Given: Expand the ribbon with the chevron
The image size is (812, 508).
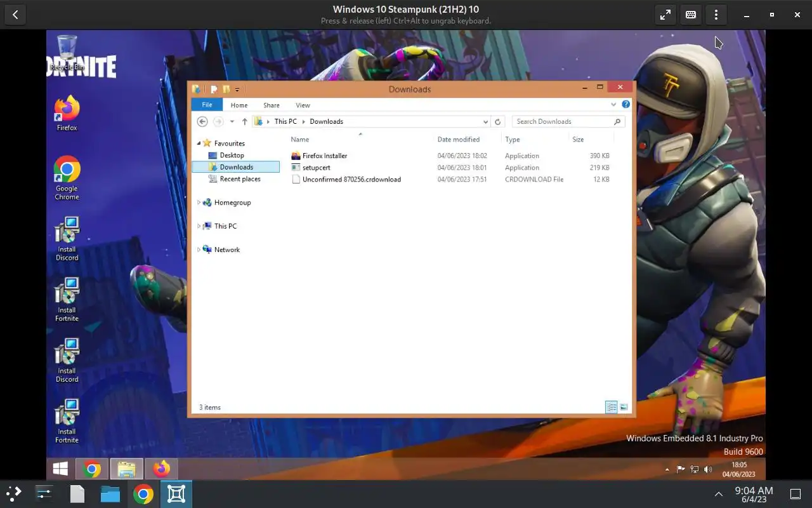Looking at the screenshot, I should coord(613,105).
